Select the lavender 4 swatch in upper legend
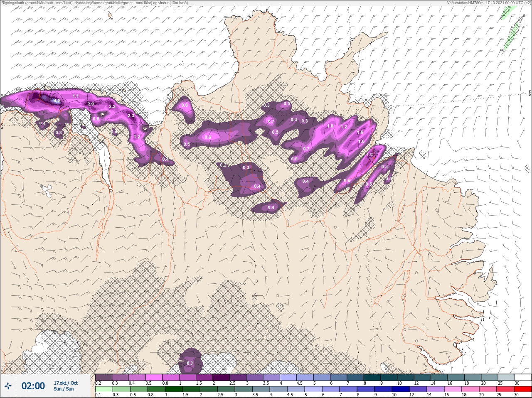Viewport: 532px width, 398px height. 288,377
